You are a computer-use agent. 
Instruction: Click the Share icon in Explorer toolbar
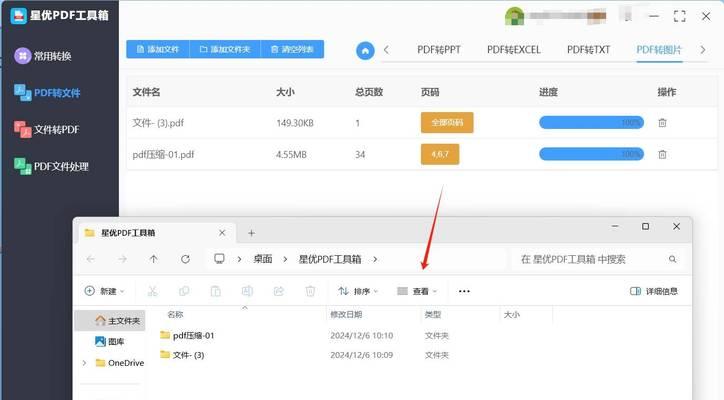pos(279,291)
